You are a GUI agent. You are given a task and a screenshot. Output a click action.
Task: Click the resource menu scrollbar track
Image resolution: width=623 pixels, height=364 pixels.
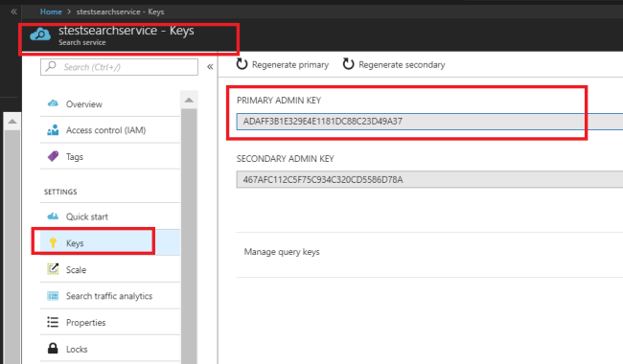[x=189, y=236]
